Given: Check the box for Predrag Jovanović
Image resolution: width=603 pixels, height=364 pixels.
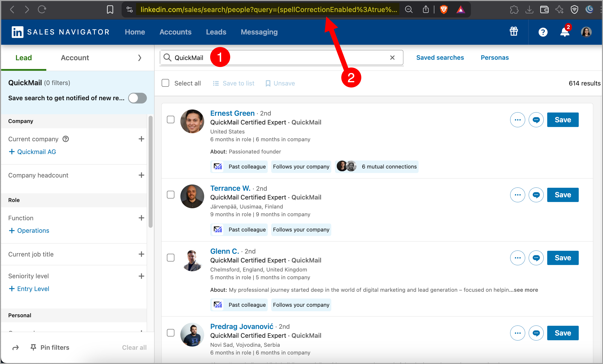Looking at the screenshot, I should coord(171,332).
